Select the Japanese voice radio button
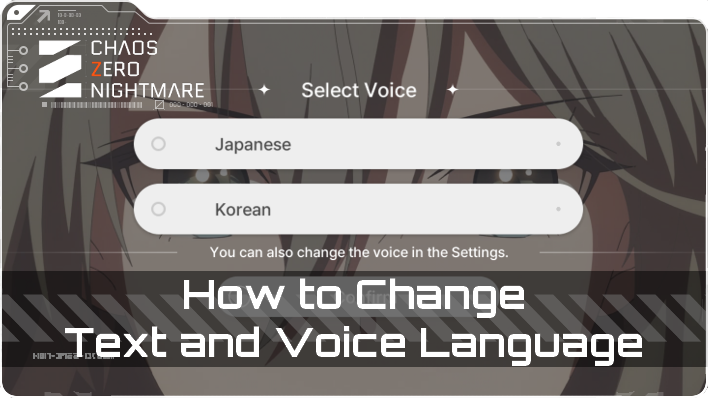 click(x=158, y=144)
